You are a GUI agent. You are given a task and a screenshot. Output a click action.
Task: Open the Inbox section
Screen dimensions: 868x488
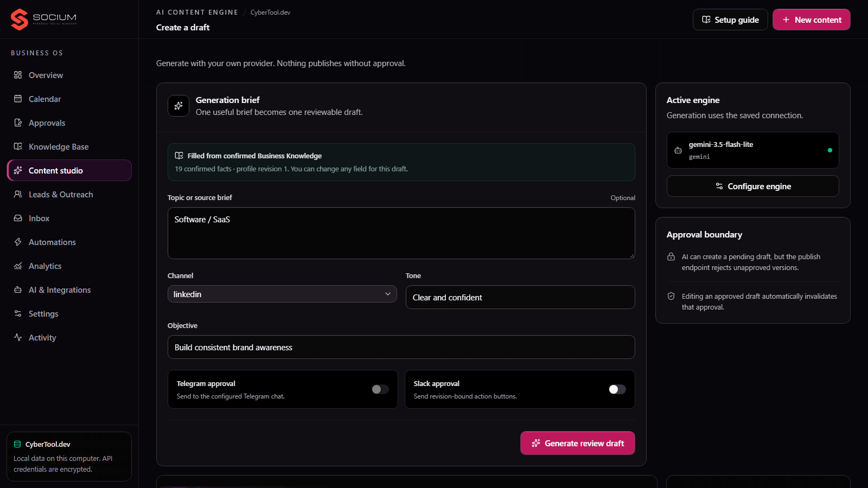pyautogui.click(x=69, y=218)
